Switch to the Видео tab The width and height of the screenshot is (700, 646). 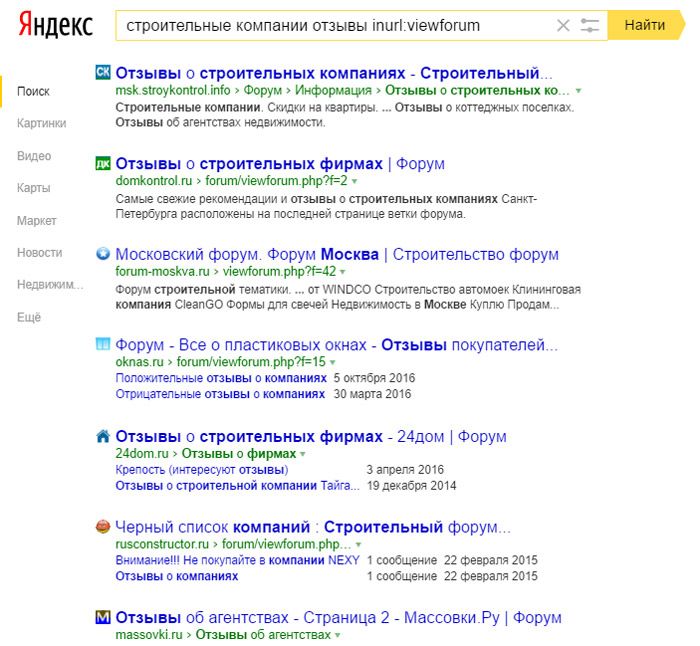pyautogui.click(x=34, y=156)
